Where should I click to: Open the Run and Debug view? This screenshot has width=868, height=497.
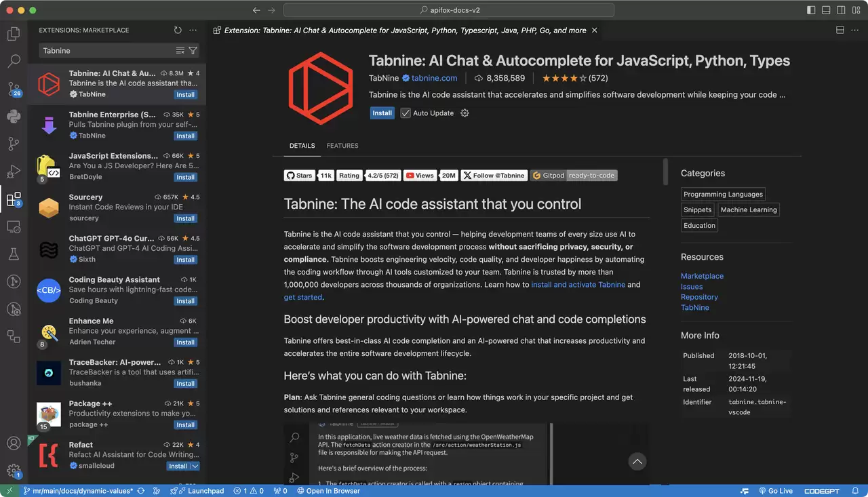point(14,171)
